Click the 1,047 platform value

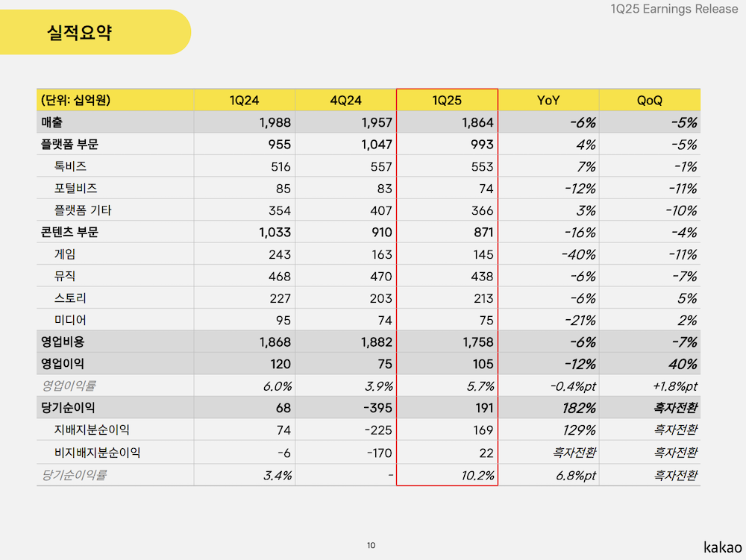click(377, 145)
